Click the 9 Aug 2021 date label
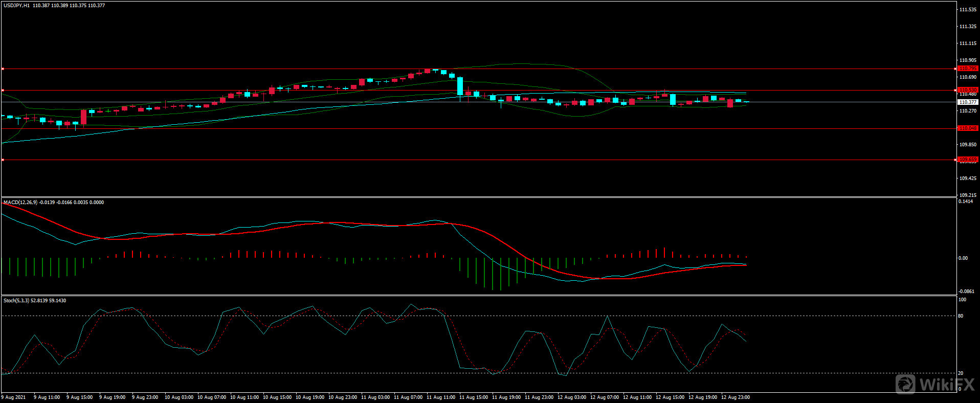 pyautogui.click(x=13, y=397)
